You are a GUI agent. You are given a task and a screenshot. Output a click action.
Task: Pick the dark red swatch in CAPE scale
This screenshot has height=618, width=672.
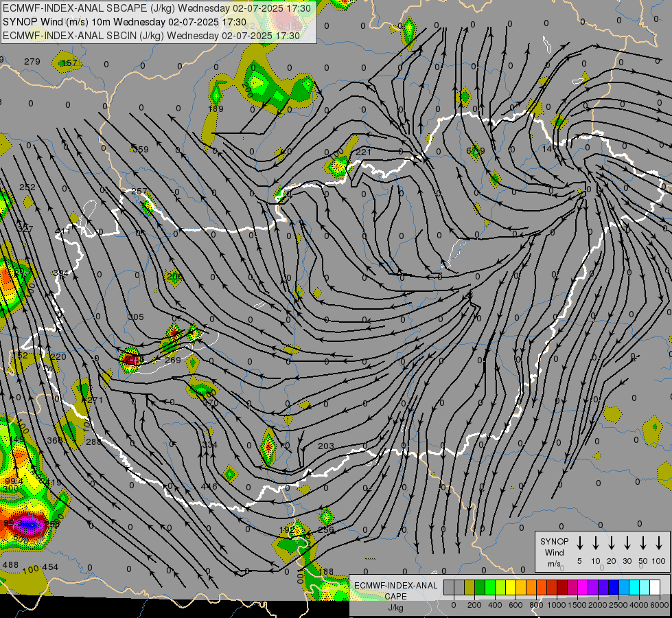click(x=562, y=588)
